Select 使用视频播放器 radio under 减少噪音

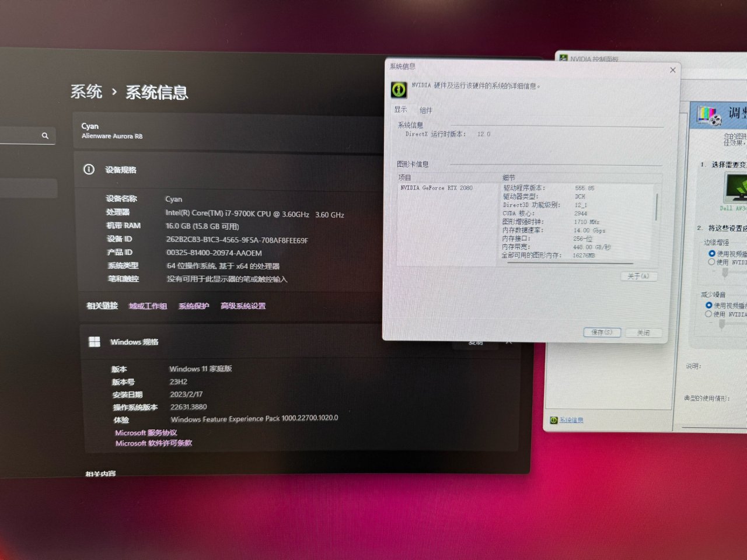tap(708, 305)
